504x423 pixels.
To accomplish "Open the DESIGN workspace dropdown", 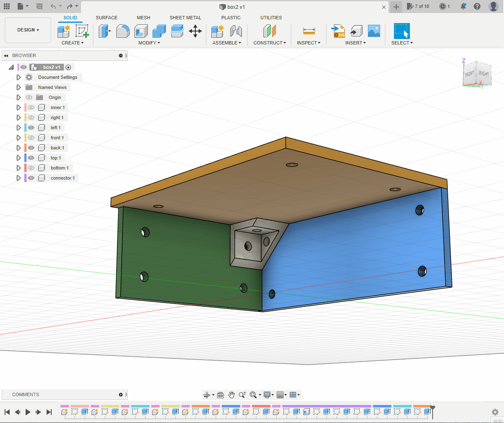I will click(28, 30).
